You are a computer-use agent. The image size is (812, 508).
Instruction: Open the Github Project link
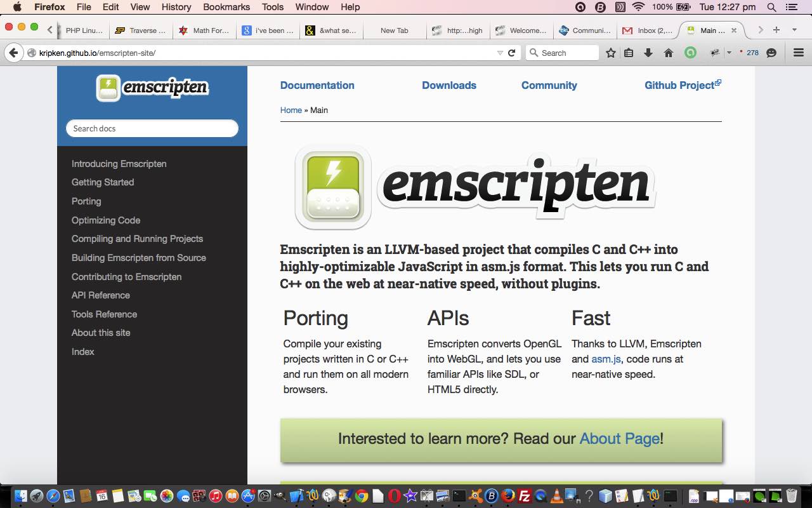click(x=683, y=85)
